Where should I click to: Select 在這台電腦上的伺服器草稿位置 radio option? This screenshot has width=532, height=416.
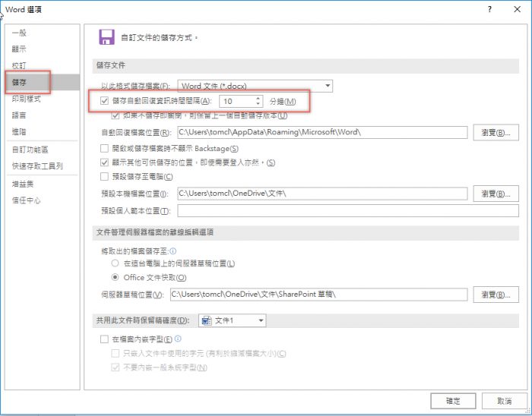point(116,263)
